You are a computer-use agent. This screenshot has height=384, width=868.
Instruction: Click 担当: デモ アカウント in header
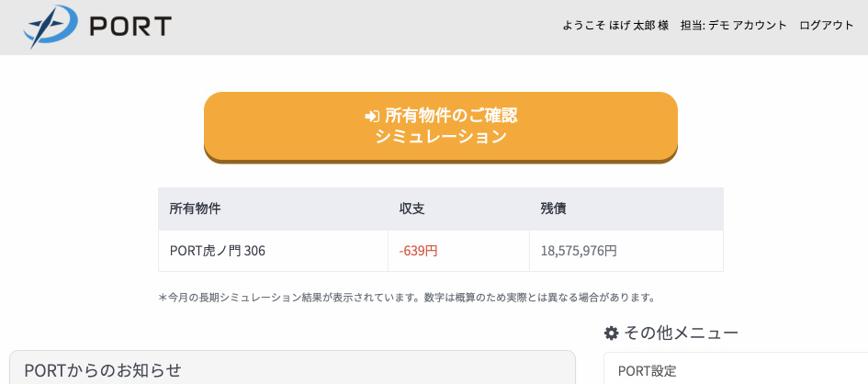(733, 26)
